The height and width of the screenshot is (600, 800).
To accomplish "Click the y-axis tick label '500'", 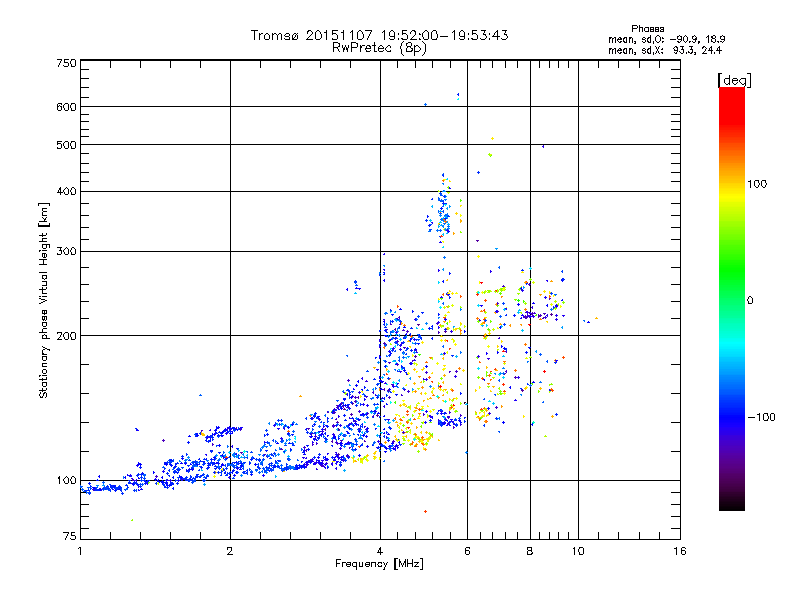I will point(66,145).
